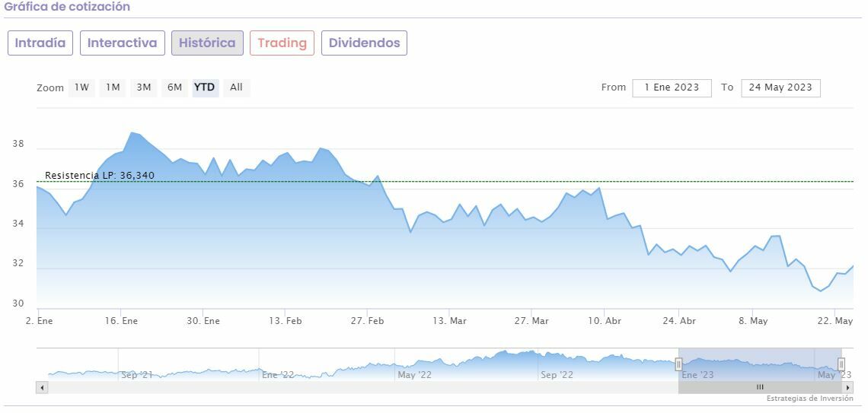The width and height of the screenshot is (868, 413).
Task: Click the navigator left scroll arrow
Action: click(42, 388)
